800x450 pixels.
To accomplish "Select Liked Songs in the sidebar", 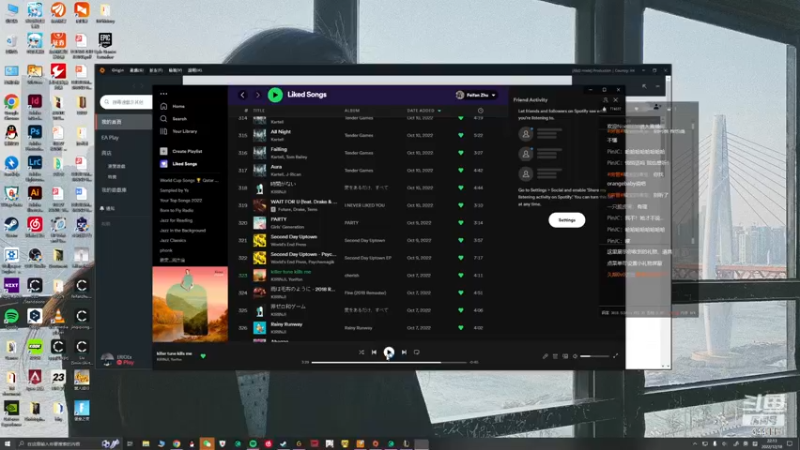I will 179,164.
